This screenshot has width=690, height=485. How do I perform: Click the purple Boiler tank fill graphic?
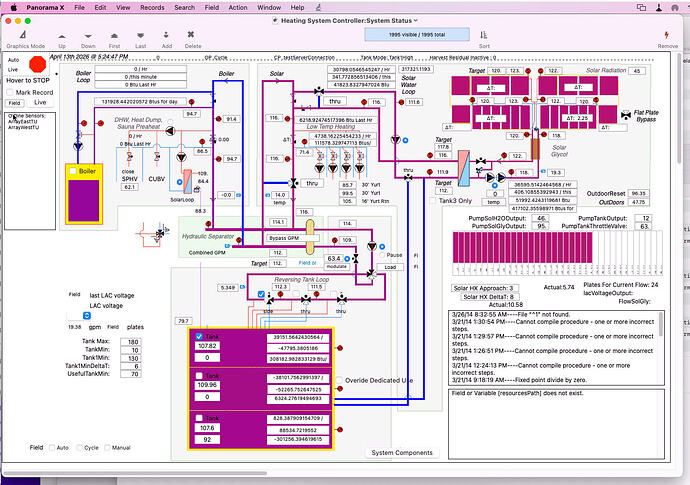[x=84, y=200]
